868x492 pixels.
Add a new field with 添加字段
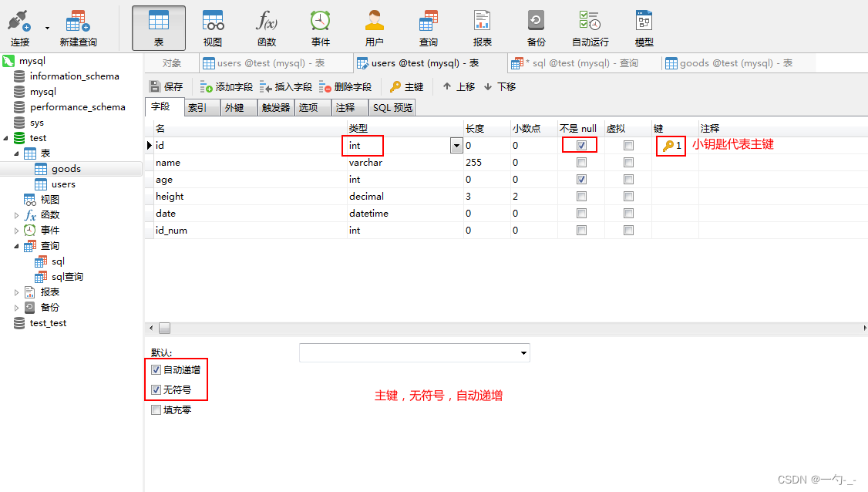227,87
